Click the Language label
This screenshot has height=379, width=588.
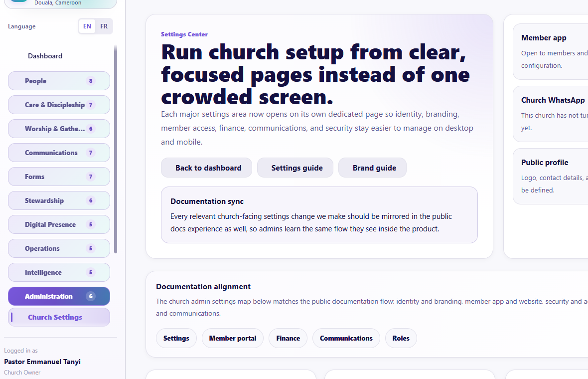pos(22,26)
